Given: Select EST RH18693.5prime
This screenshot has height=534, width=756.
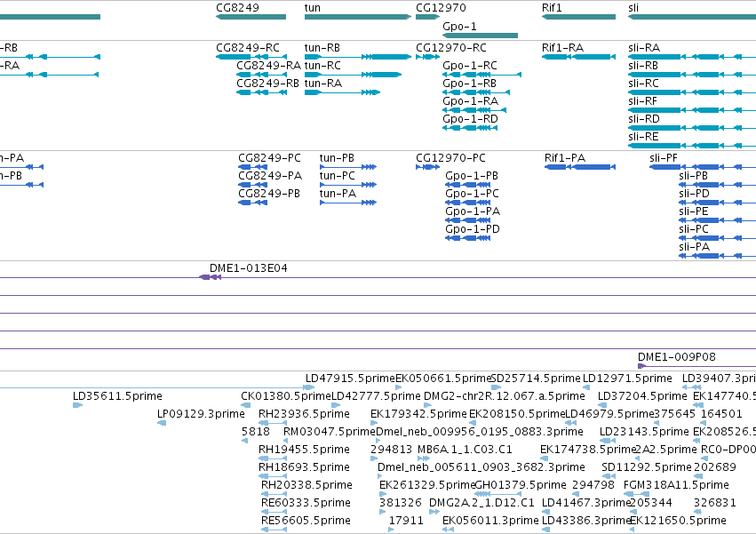Looking at the screenshot, I should pos(273,476).
